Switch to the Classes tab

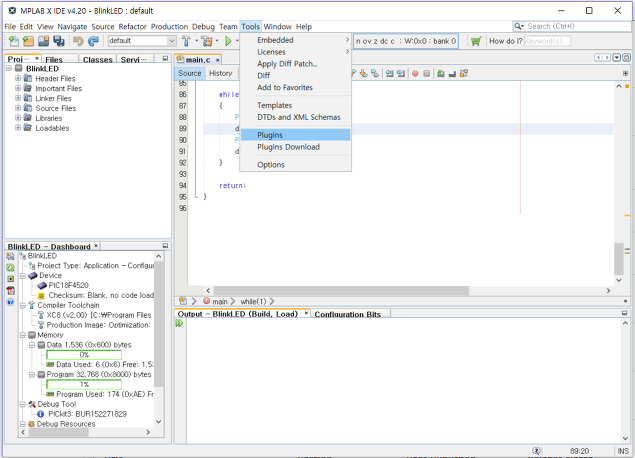pyautogui.click(x=98, y=60)
